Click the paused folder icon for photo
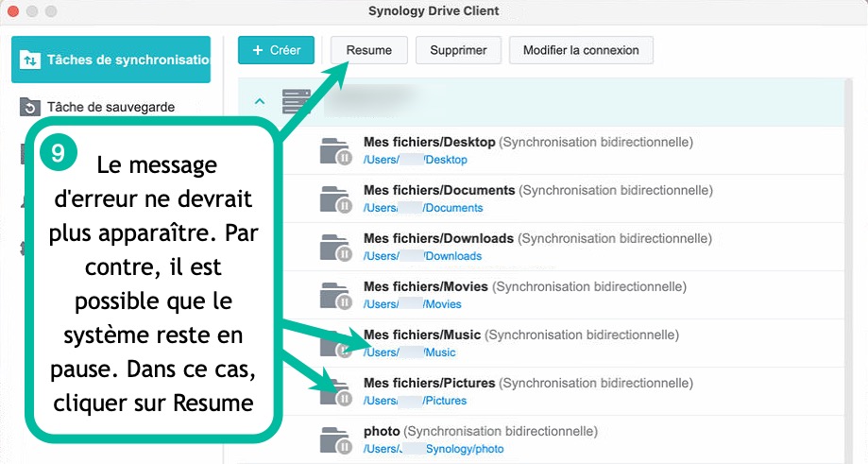Image resolution: width=868 pixels, height=464 pixels. click(335, 439)
